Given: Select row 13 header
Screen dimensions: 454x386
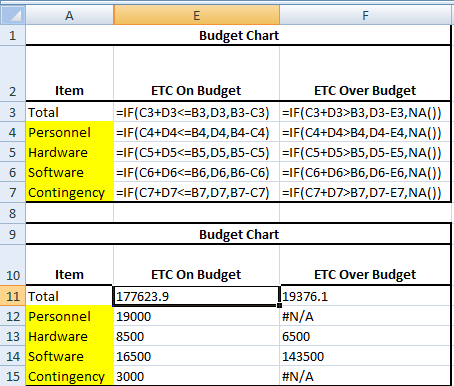Looking at the screenshot, I should 13,336.
